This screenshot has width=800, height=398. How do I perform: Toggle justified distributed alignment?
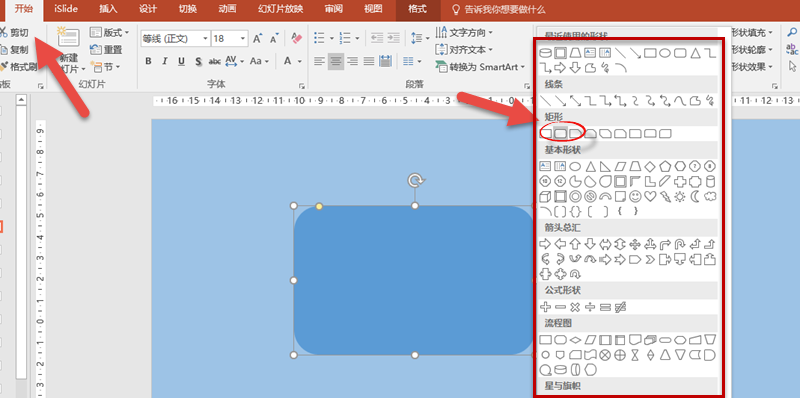(x=369, y=61)
